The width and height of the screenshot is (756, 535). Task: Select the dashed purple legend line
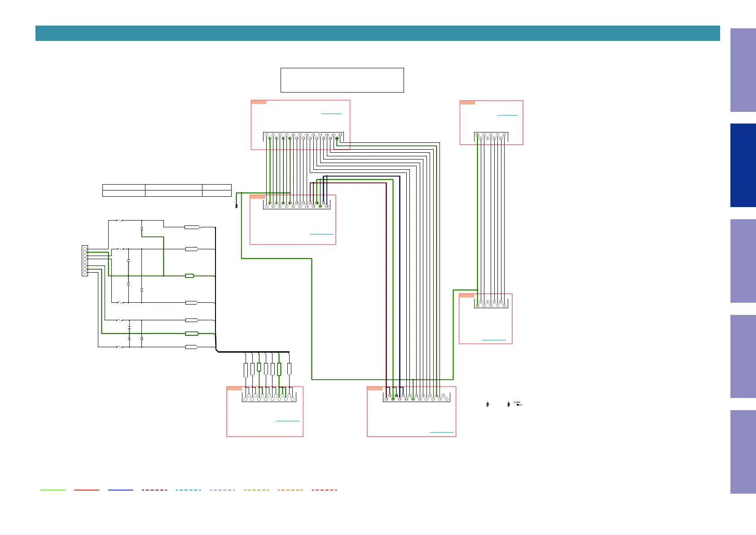(222, 490)
